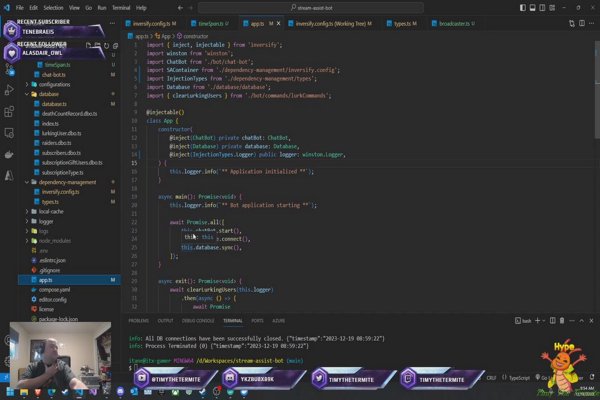600x400 pixels.
Task: Switch to broadcaster.ts editor tab
Action: tap(453, 23)
